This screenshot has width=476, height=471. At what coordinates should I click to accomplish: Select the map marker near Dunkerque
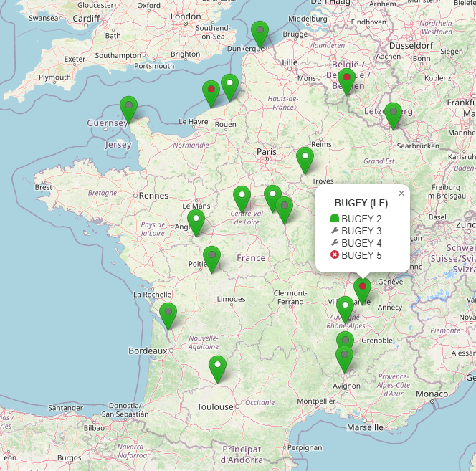(x=260, y=34)
